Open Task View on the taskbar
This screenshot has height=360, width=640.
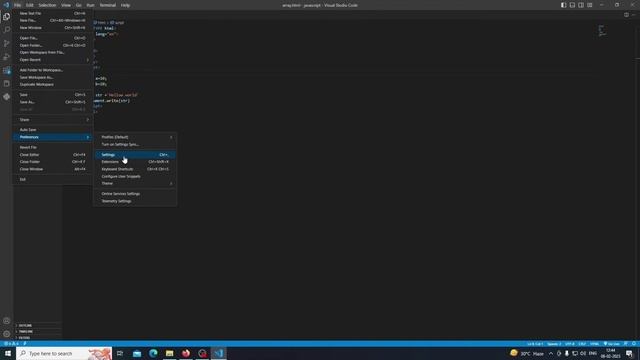(x=120, y=353)
